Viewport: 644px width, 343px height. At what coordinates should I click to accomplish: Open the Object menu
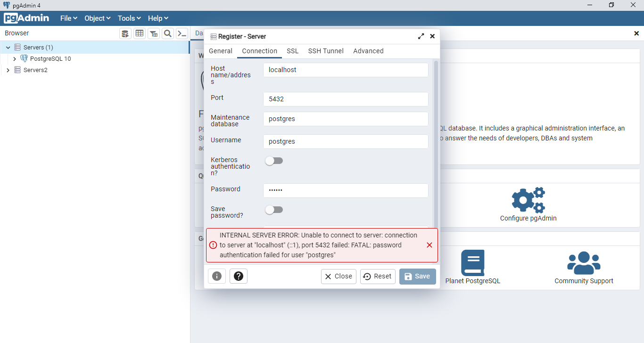pyautogui.click(x=97, y=18)
